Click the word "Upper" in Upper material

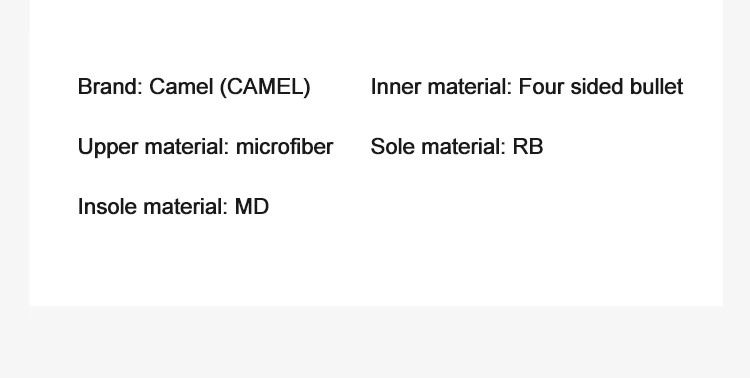107,147
